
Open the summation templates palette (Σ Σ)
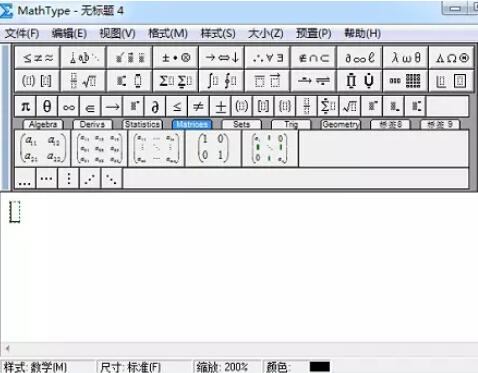pyautogui.click(x=175, y=81)
